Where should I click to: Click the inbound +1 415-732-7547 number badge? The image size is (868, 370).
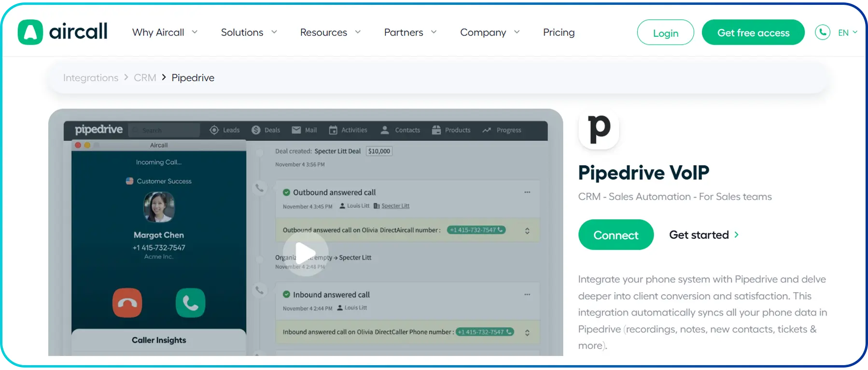[485, 332]
